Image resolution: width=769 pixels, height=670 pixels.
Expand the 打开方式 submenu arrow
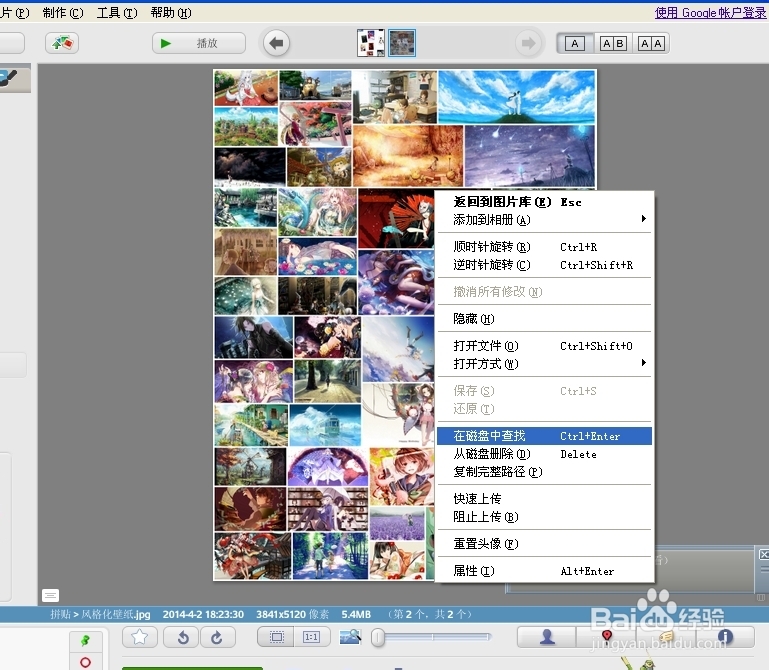click(x=643, y=362)
